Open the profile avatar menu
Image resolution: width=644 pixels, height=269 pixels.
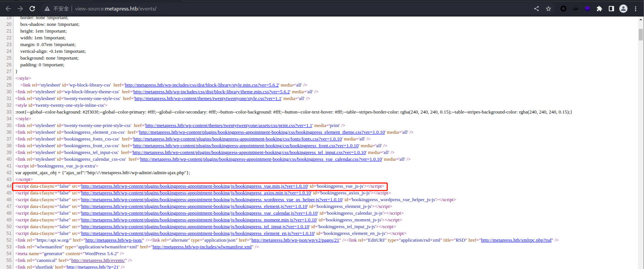[623, 9]
